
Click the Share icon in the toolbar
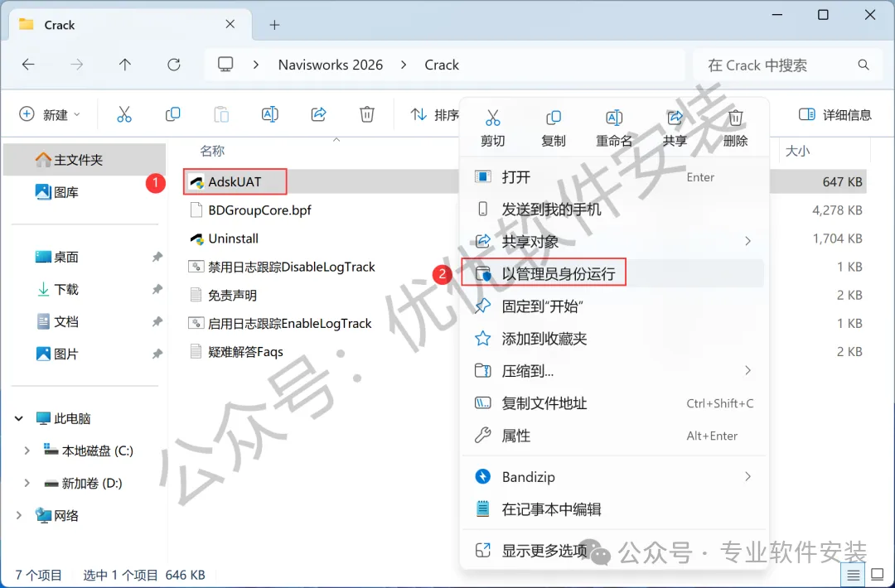click(318, 114)
